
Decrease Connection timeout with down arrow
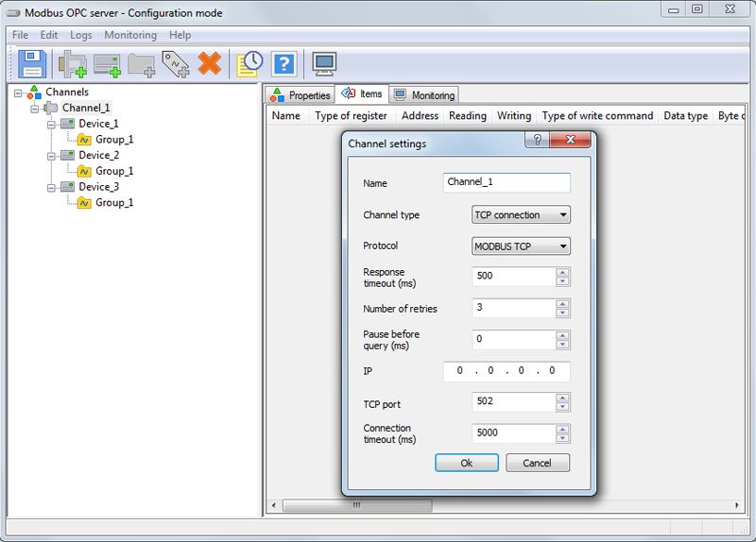click(x=562, y=438)
